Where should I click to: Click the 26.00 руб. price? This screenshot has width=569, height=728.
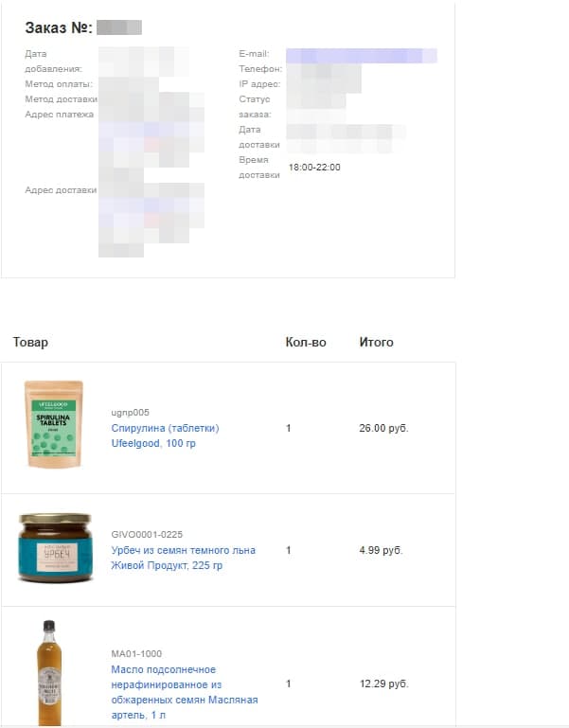(383, 428)
